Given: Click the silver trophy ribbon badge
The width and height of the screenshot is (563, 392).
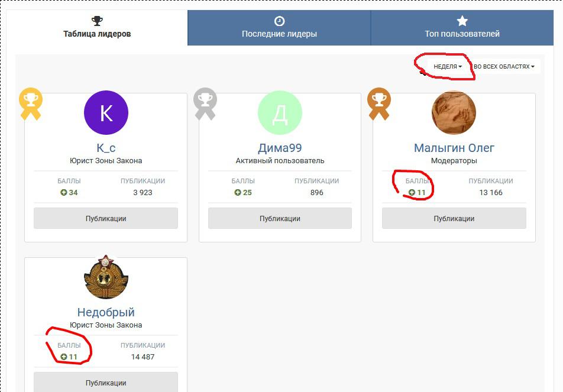Looking at the screenshot, I should tap(205, 103).
